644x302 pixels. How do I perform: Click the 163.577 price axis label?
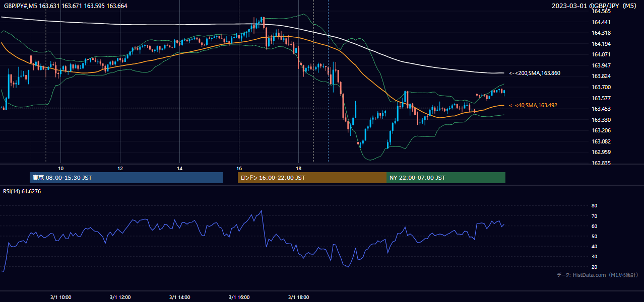click(601, 98)
